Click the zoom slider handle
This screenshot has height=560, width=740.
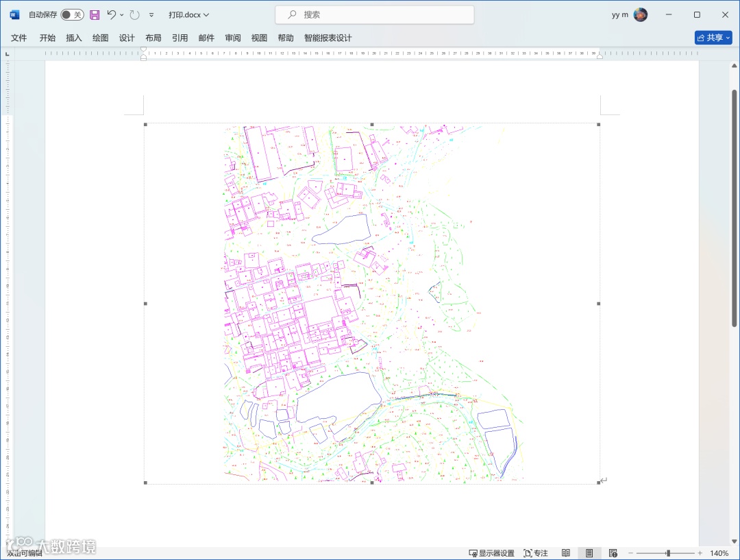[x=668, y=553]
